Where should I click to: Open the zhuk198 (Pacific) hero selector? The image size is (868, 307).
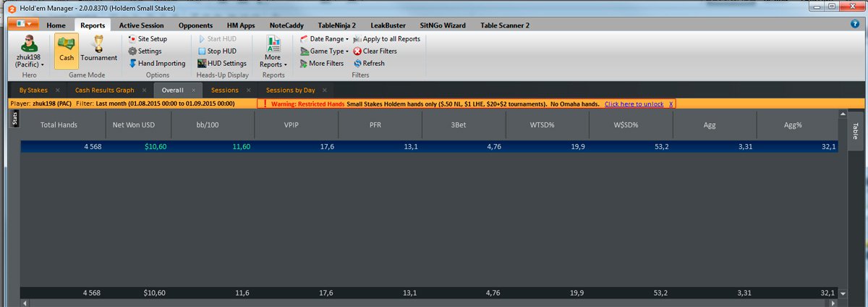30,51
